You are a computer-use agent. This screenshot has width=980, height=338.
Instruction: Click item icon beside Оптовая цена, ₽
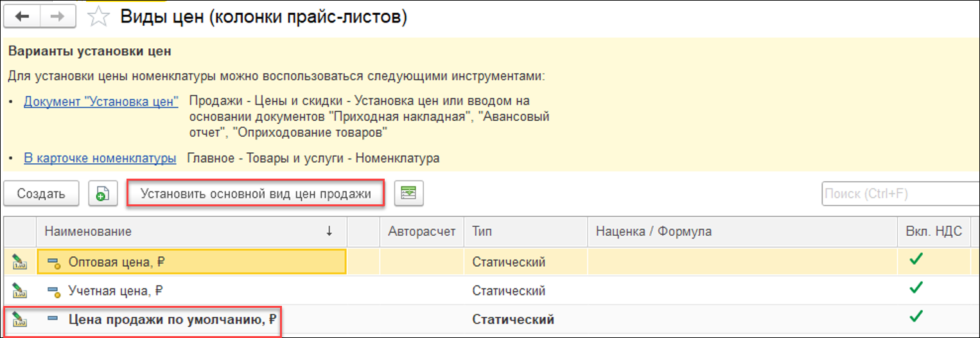click(54, 262)
